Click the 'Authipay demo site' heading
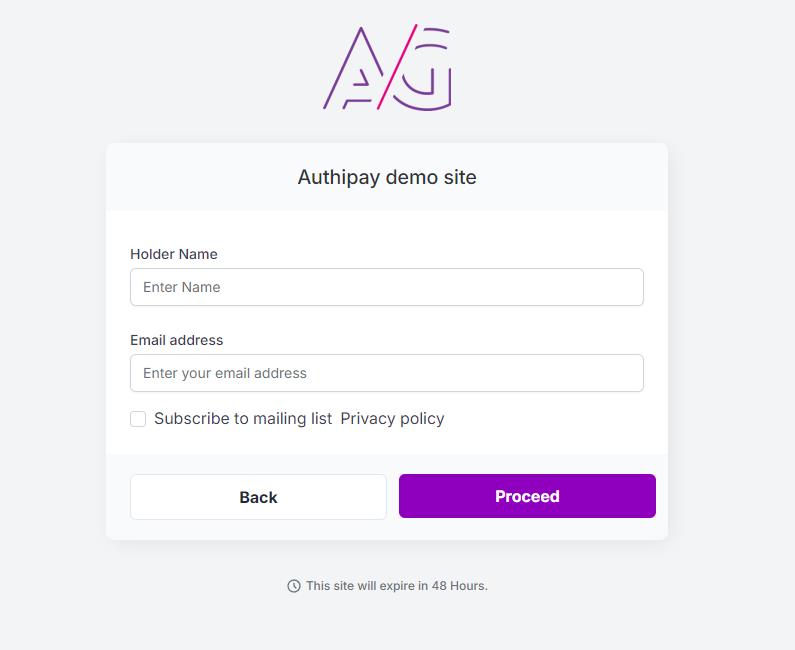 coord(387,177)
